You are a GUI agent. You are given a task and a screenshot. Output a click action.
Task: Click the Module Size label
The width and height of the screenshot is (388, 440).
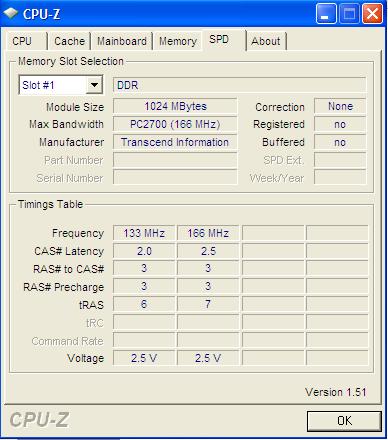click(x=75, y=107)
